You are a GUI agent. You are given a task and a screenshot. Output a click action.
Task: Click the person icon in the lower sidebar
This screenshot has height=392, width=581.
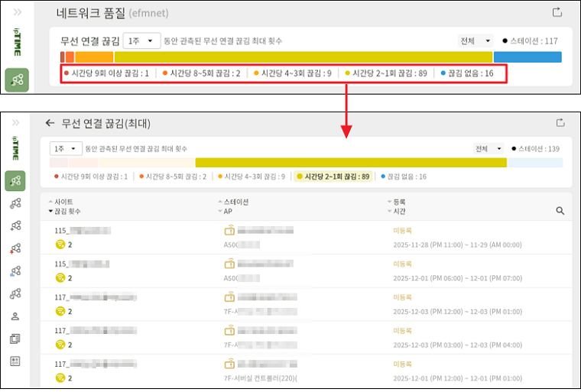click(16, 316)
